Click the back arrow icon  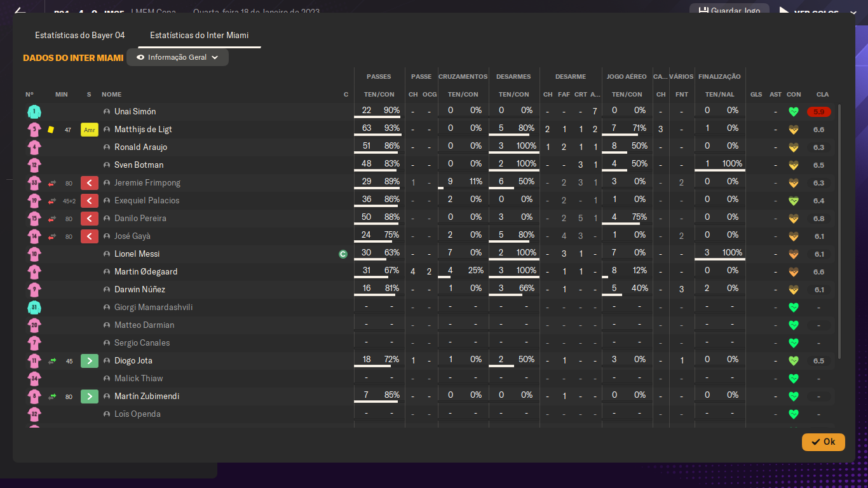click(x=20, y=12)
